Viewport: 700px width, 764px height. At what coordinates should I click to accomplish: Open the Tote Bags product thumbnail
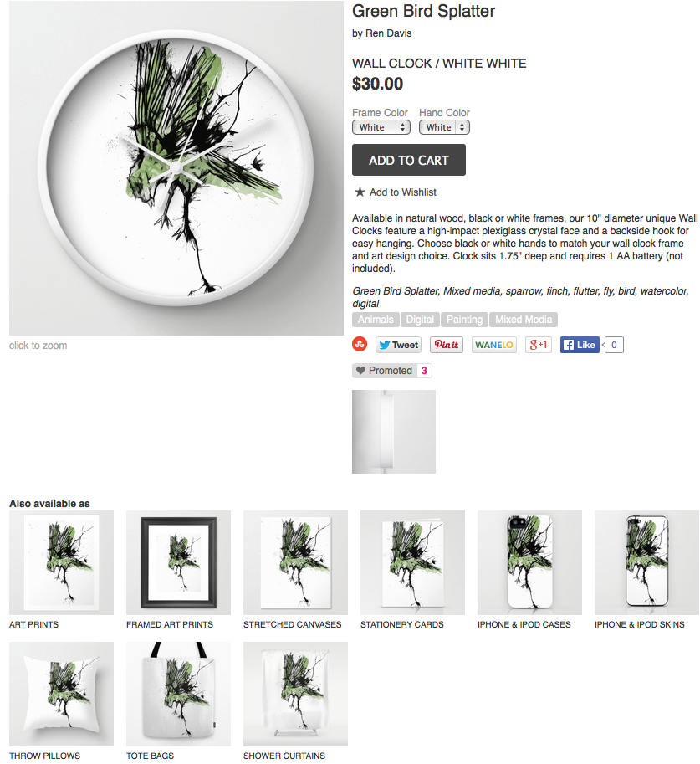pos(178,694)
